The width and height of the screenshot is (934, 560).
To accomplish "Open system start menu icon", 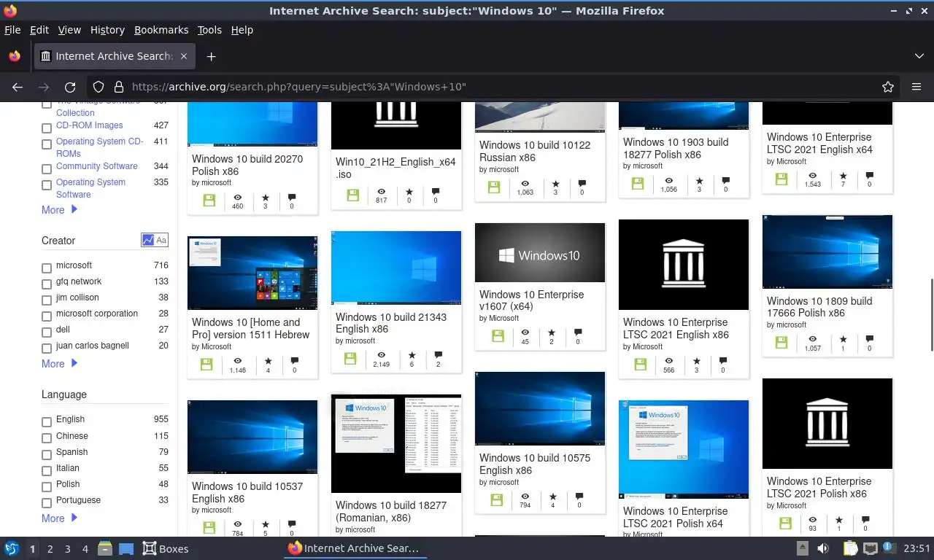I will pos(12,548).
